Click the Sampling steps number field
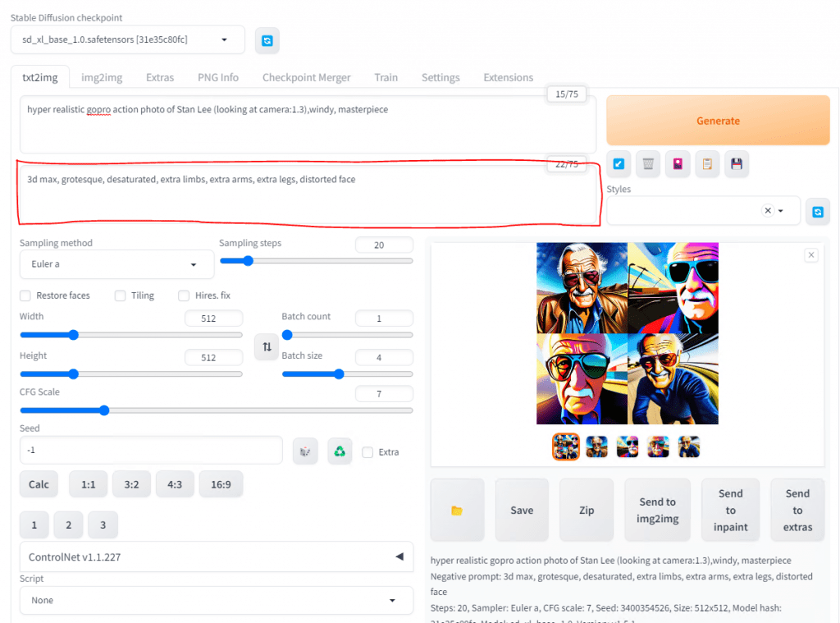Viewport: 840px width, 623px height. (x=384, y=245)
